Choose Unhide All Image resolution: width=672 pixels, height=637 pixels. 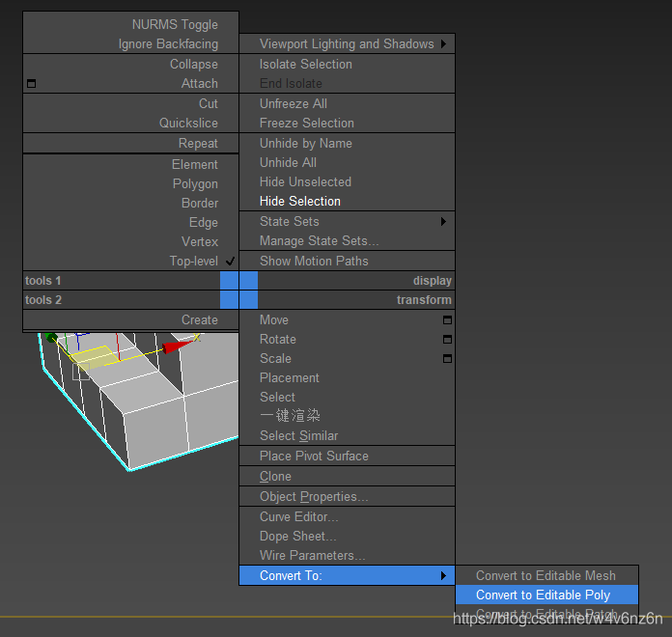[288, 162]
